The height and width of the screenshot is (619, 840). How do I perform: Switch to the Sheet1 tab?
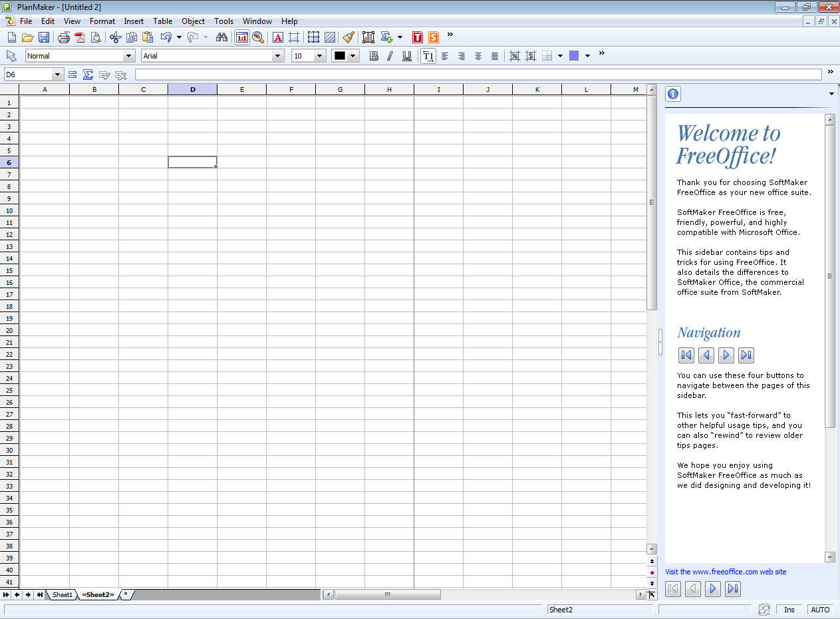63,594
